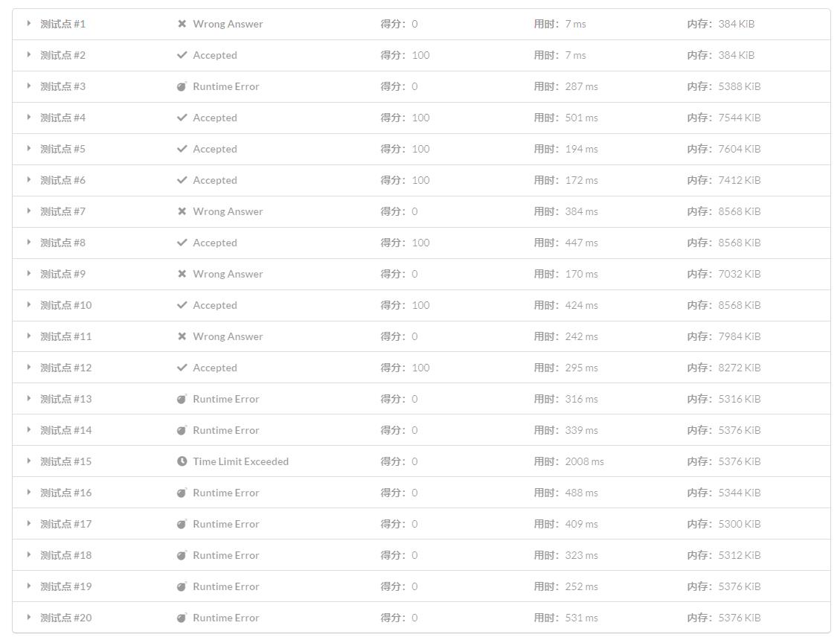Expand the arrow next to 测试点 #9
840x637 pixels.
pos(29,274)
